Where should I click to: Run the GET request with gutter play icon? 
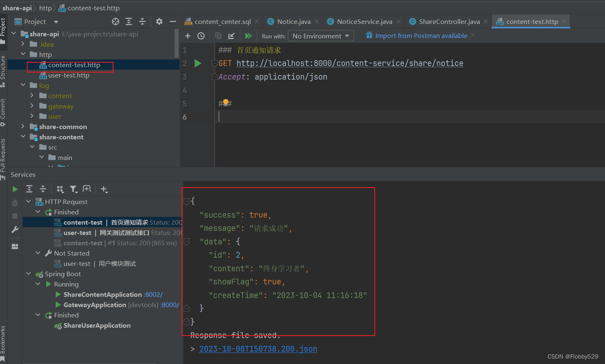point(198,63)
